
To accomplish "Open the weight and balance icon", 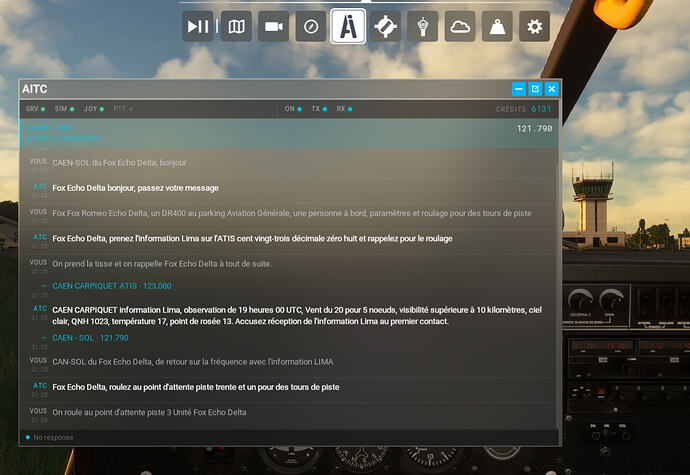I will [497, 27].
